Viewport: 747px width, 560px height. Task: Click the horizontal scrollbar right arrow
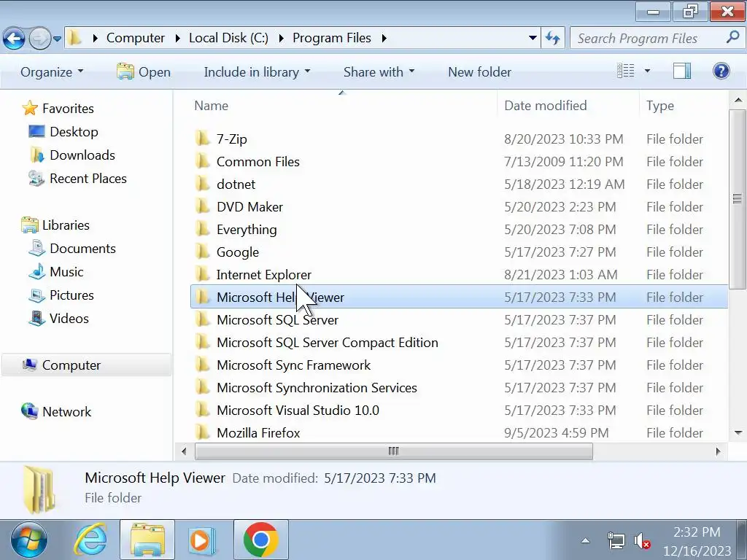click(718, 451)
